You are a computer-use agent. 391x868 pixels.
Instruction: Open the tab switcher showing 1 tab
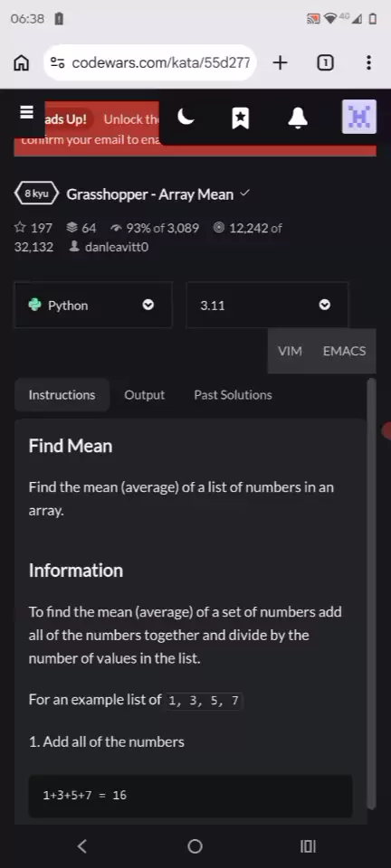tap(325, 63)
